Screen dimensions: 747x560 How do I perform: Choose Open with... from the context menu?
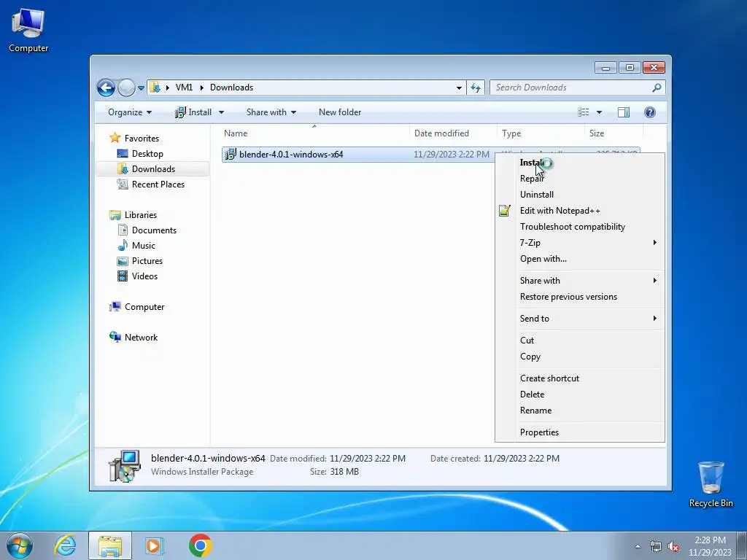coord(580,259)
